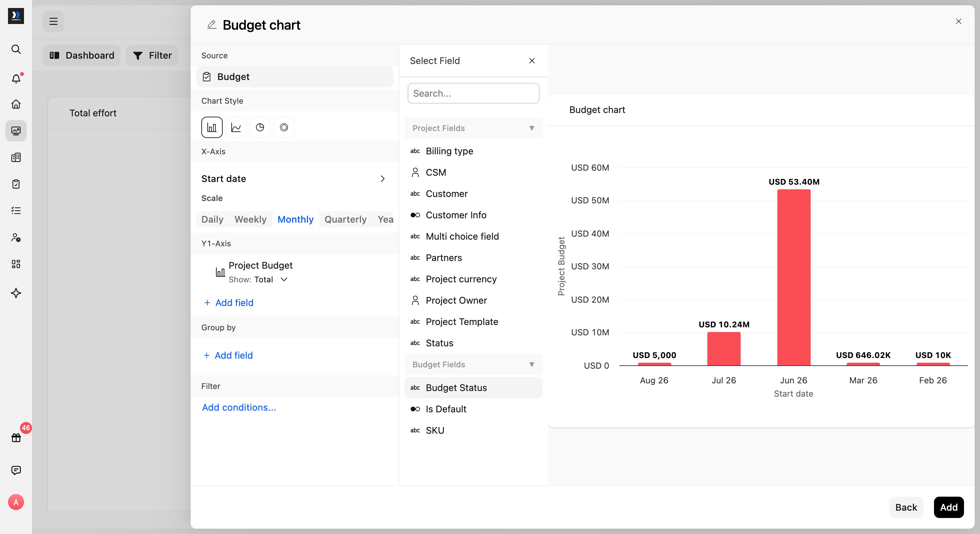
Task: Select the donut chart style icon
Action: pyautogui.click(x=284, y=127)
